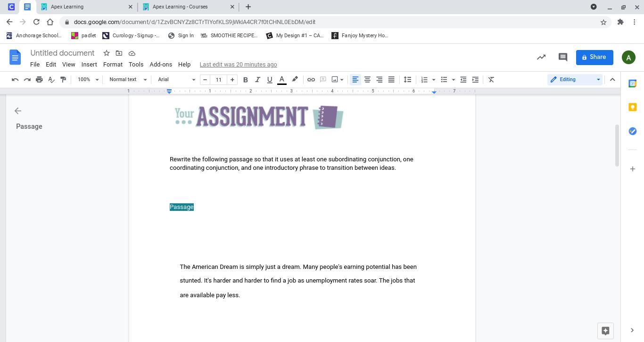Star the Untitled document
Viewport: 644px width, 342px height.
point(107,53)
